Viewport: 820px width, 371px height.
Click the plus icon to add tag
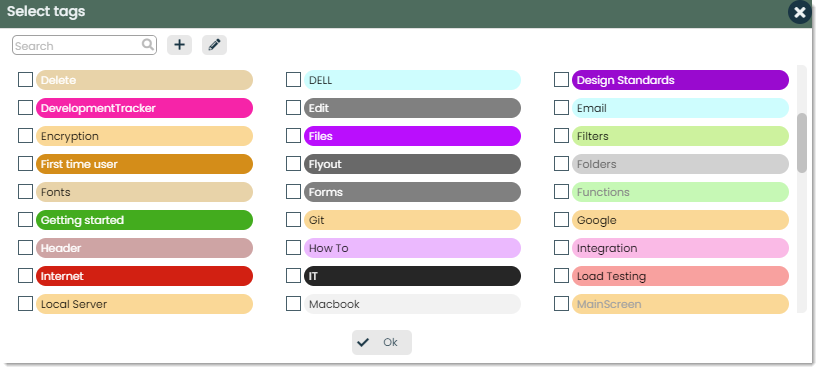click(x=179, y=45)
